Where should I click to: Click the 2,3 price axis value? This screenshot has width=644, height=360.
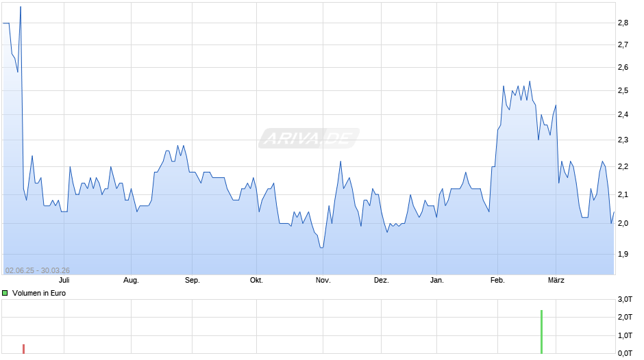[x=623, y=140]
